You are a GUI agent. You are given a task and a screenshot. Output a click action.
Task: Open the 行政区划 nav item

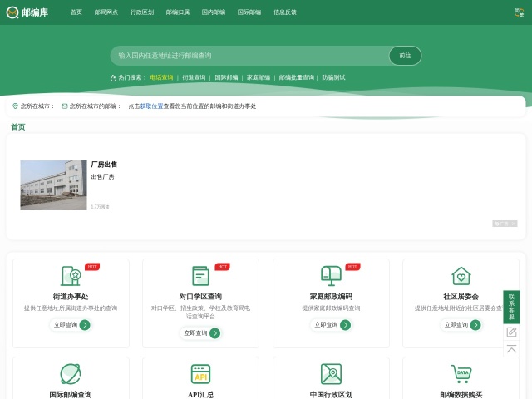pyautogui.click(x=142, y=12)
